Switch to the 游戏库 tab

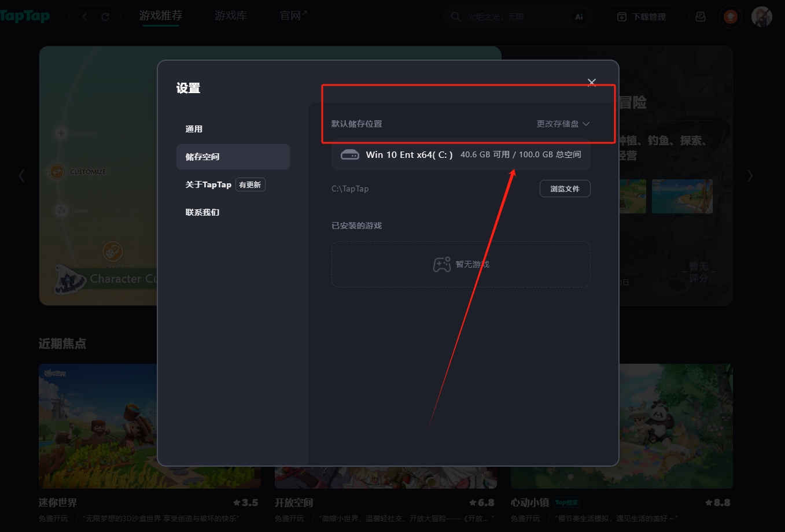(230, 16)
